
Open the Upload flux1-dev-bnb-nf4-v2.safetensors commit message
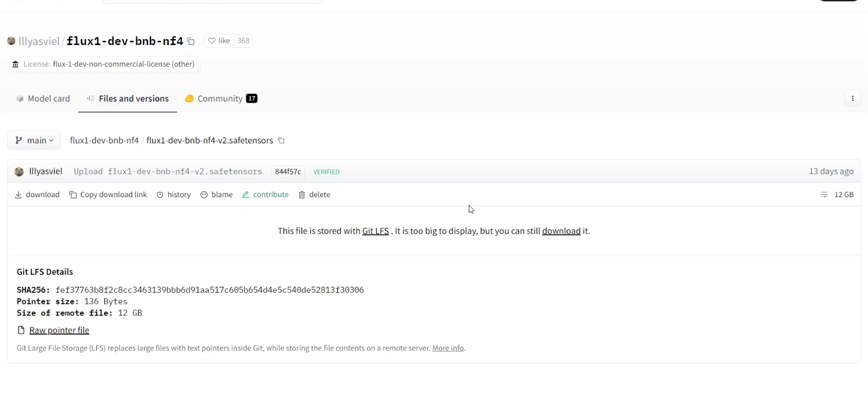168,172
